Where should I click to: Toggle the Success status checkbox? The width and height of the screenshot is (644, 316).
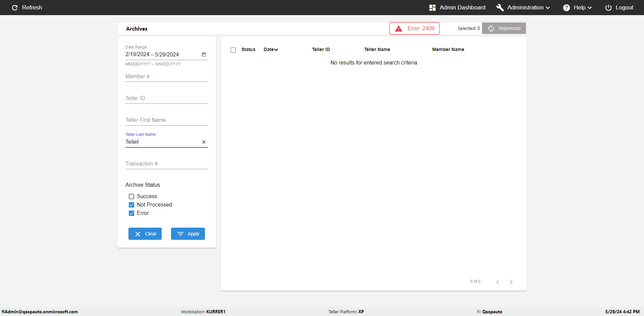click(131, 196)
